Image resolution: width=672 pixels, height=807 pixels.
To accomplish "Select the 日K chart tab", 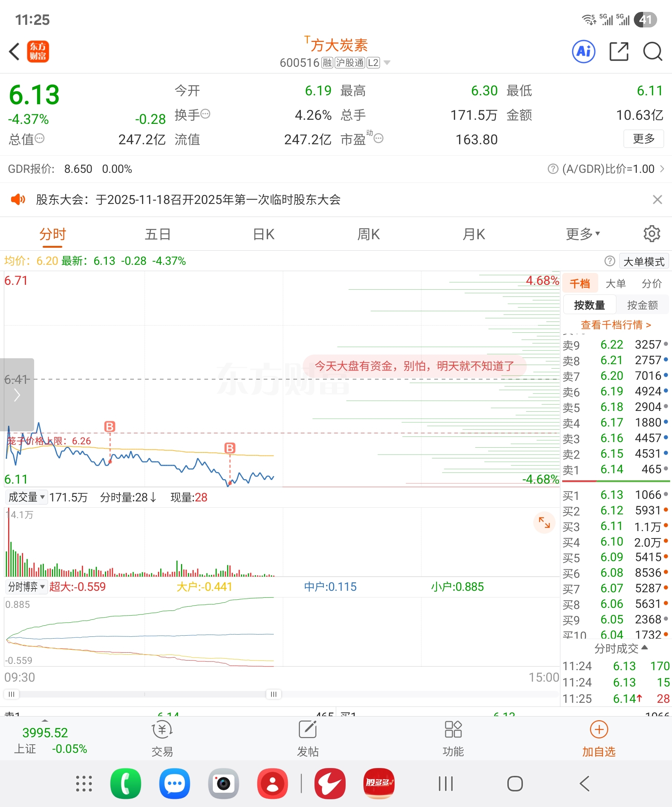I will point(264,234).
